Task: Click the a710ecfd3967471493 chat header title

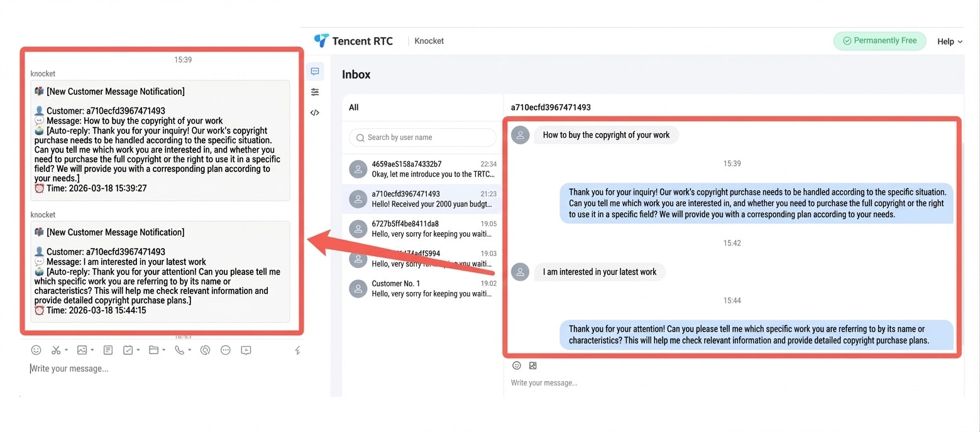Action: pos(551,107)
